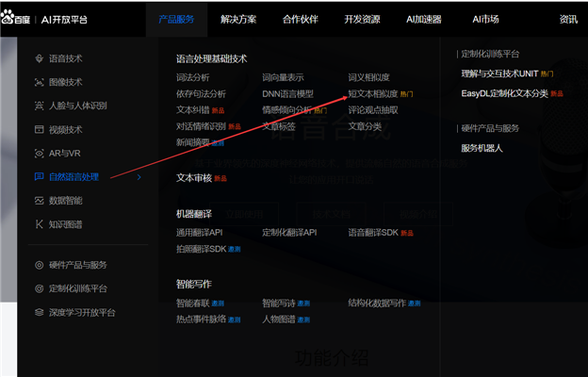
Task: Open the 智能写诗 link
Action: pos(279,303)
